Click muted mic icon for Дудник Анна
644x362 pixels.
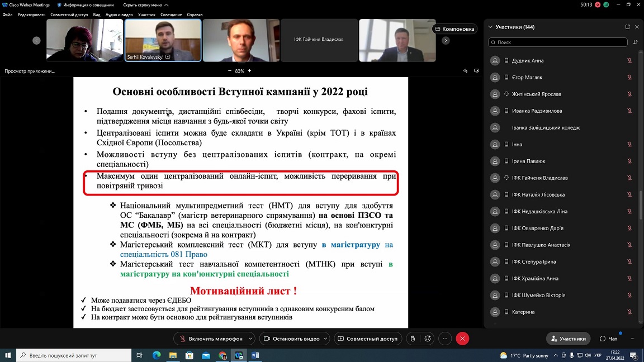tap(629, 60)
